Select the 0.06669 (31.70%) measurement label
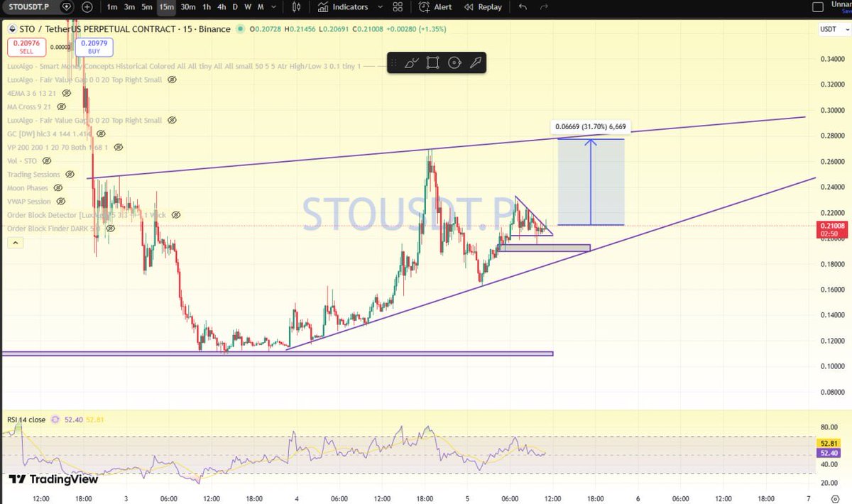This screenshot has width=852, height=504. 590,128
